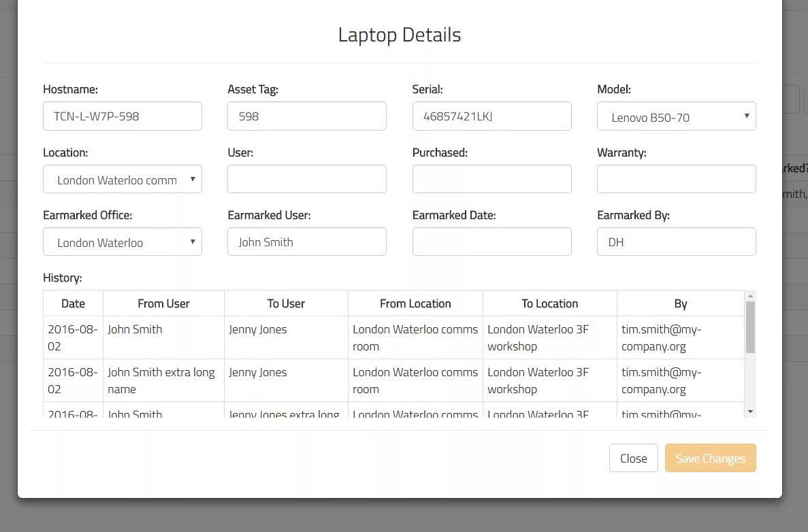Focus the empty Purchased field

coord(491,179)
